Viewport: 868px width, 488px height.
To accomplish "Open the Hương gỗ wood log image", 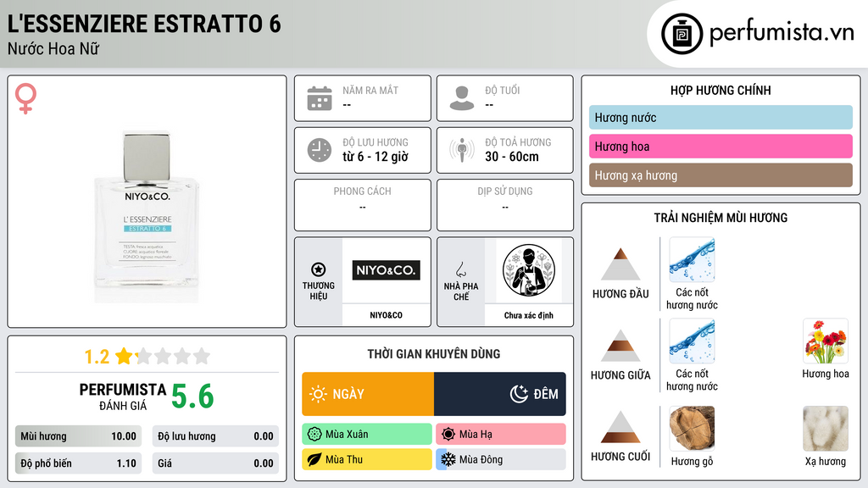I will click(692, 428).
